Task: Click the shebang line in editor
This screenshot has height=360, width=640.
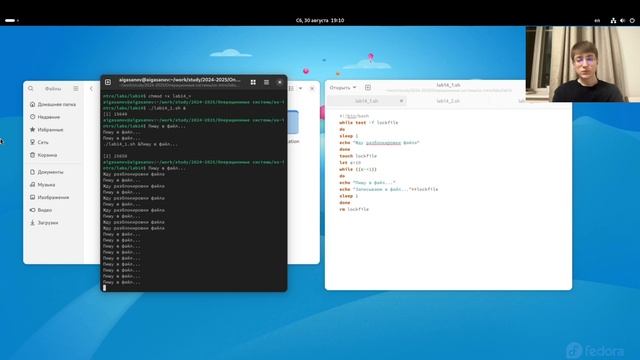Action: point(354,116)
